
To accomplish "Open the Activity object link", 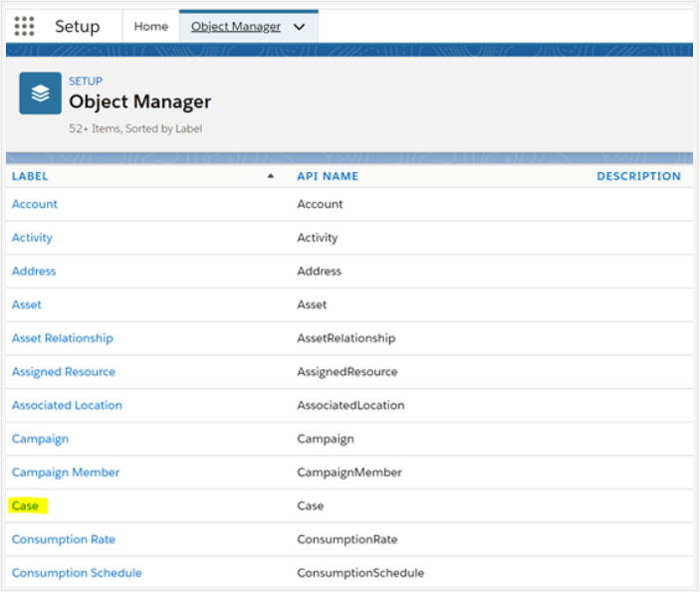I will click(32, 238).
